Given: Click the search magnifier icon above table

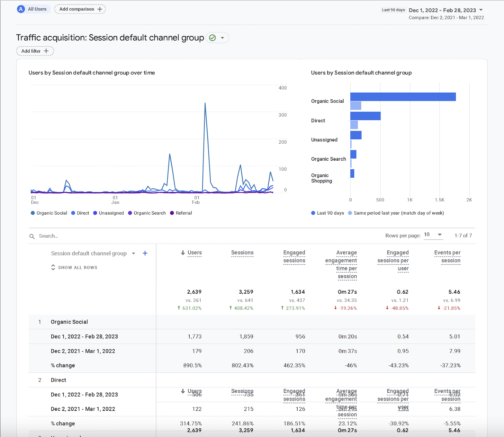Looking at the screenshot, I should pyautogui.click(x=32, y=236).
